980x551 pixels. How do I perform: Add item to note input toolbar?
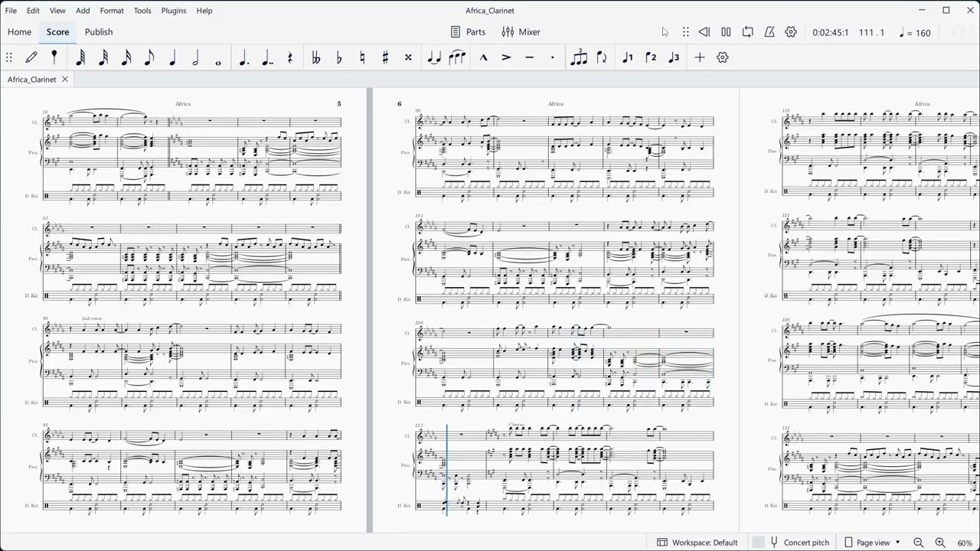(700, 57)
